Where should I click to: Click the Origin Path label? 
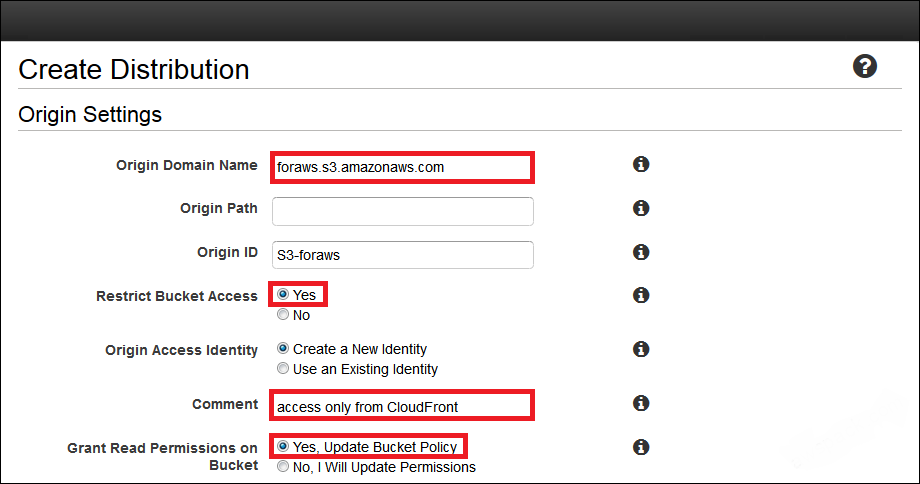pos(219,208)
